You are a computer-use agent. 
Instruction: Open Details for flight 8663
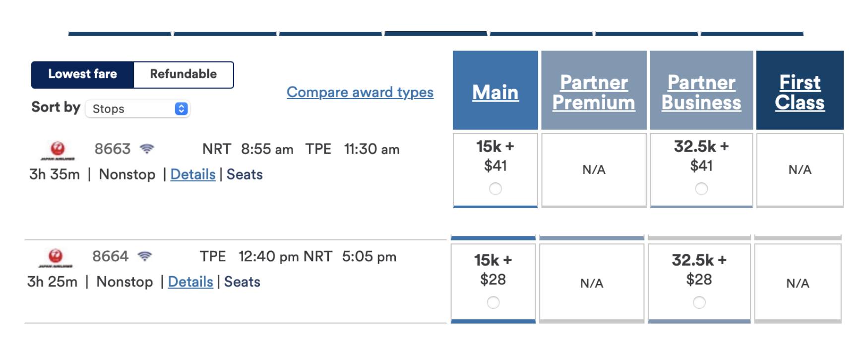click(192, 174)
